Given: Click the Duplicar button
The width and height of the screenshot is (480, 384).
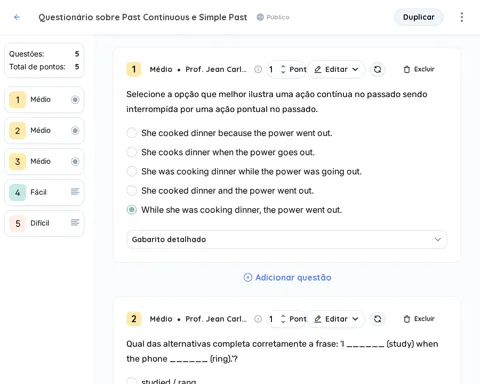Looking at the screenshot, I should [419, 17].
